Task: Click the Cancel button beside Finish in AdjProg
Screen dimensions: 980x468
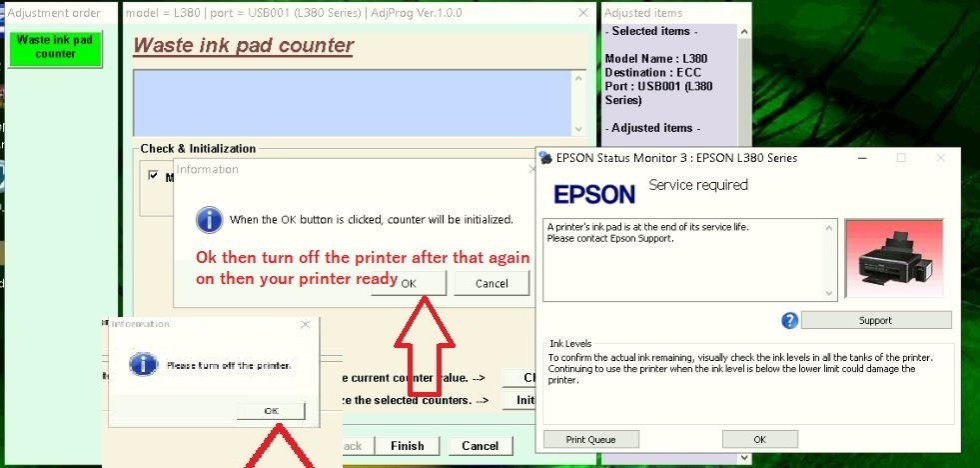Action: pyautogui.click(x=480, y=445)
